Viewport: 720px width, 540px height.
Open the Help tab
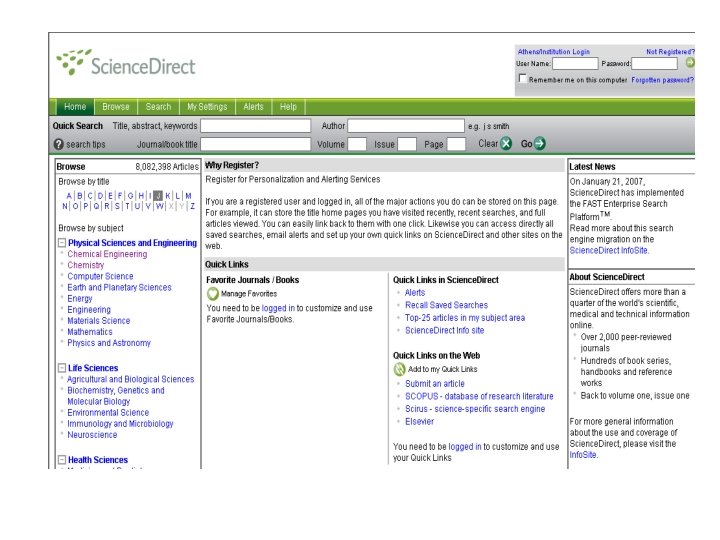click(x=288, y=107)
